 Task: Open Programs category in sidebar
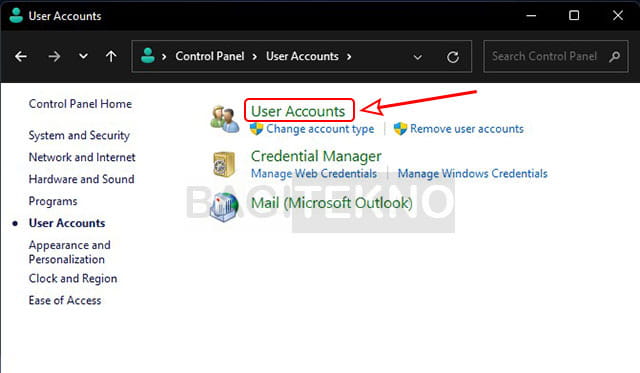pyautogui.click(x=53, y=201)
